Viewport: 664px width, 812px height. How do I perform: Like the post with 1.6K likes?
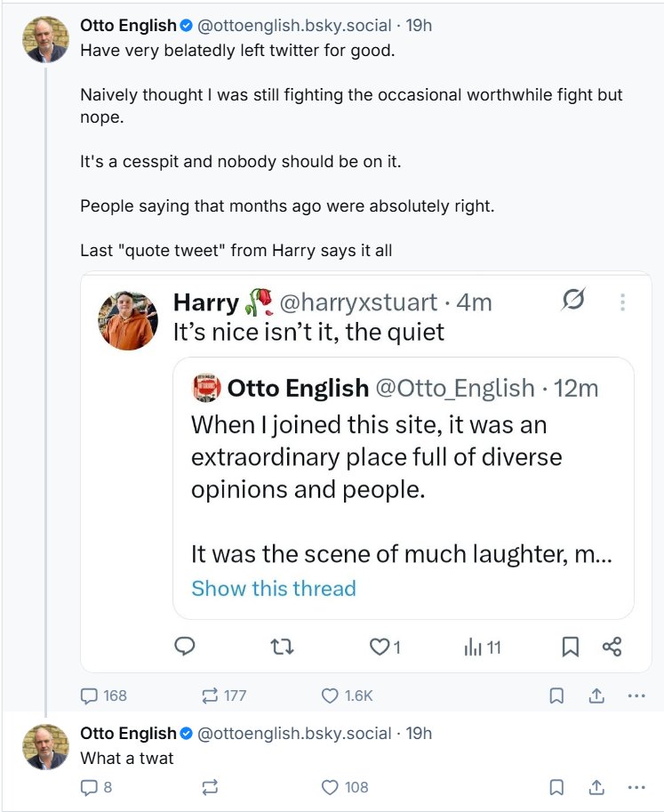(x=331, y=695)
